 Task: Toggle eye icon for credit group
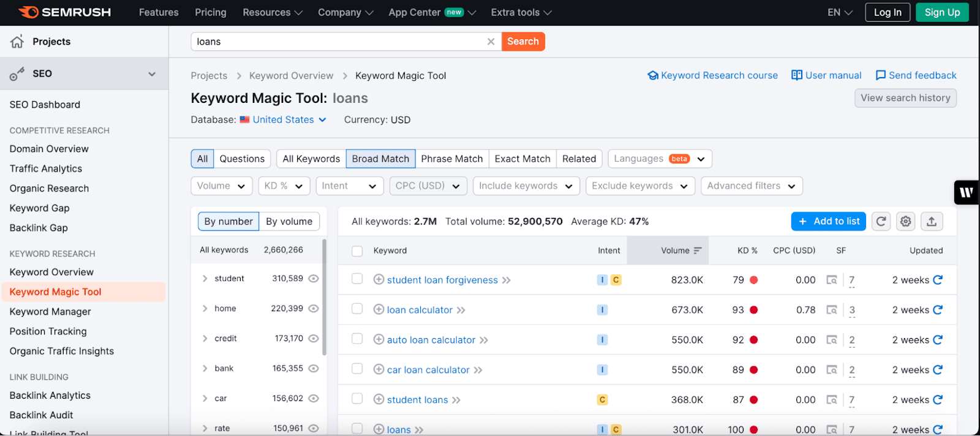pyautogui.click(x=314, y=339)
